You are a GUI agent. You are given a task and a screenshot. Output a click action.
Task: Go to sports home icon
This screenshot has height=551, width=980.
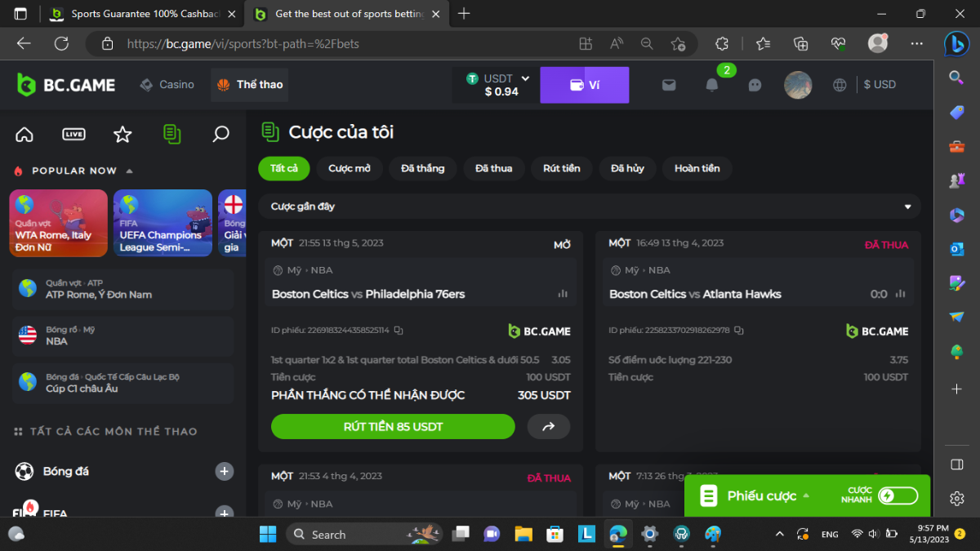pos(24,135)
